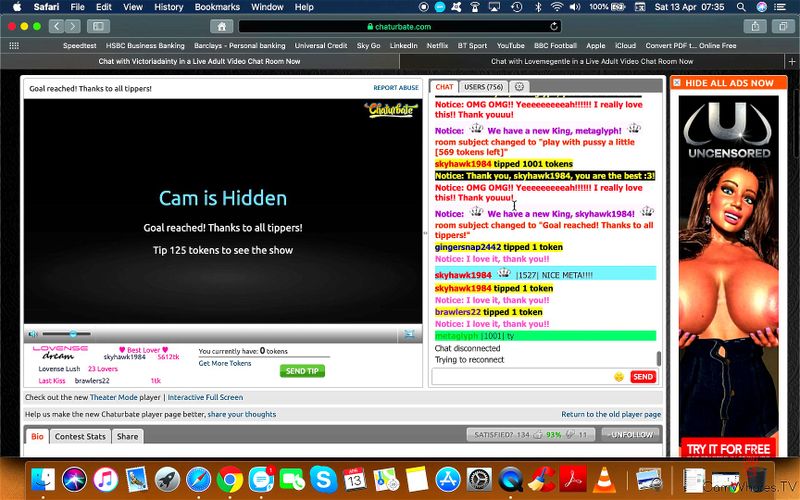Open the Bookmarks menu
The width and height of the screenshot is (800, 500).
coord(217,7)
